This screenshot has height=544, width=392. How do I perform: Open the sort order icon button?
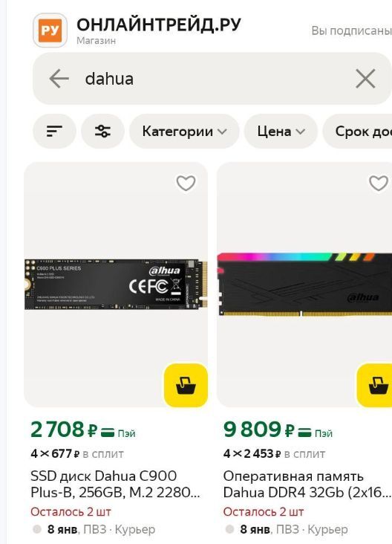[x=54, y=132]
